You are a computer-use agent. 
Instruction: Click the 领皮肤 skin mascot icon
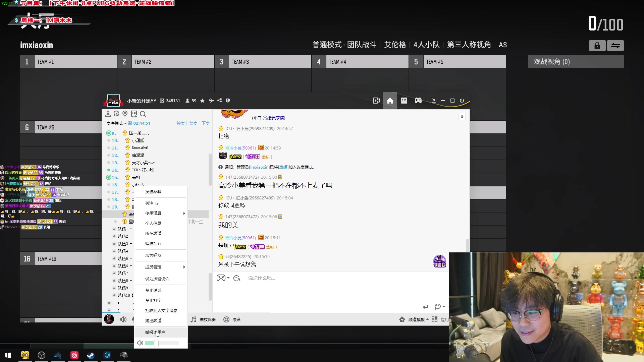[439, 261]
